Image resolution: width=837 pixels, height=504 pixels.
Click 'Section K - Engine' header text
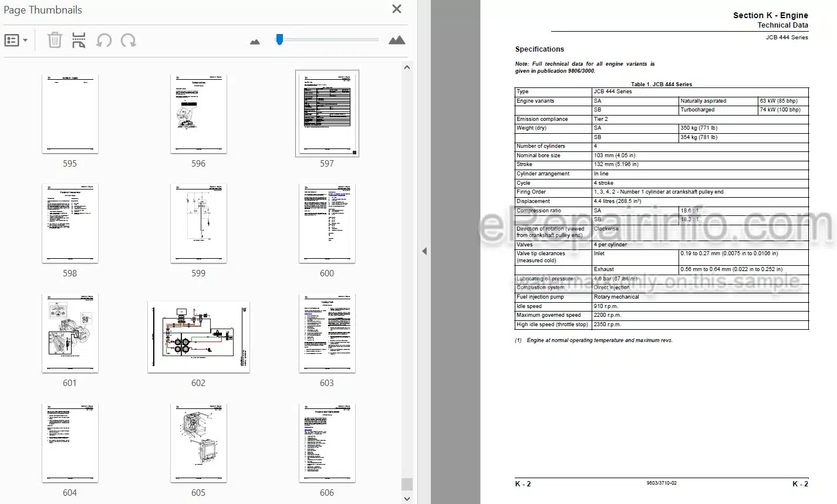(770, 15)
